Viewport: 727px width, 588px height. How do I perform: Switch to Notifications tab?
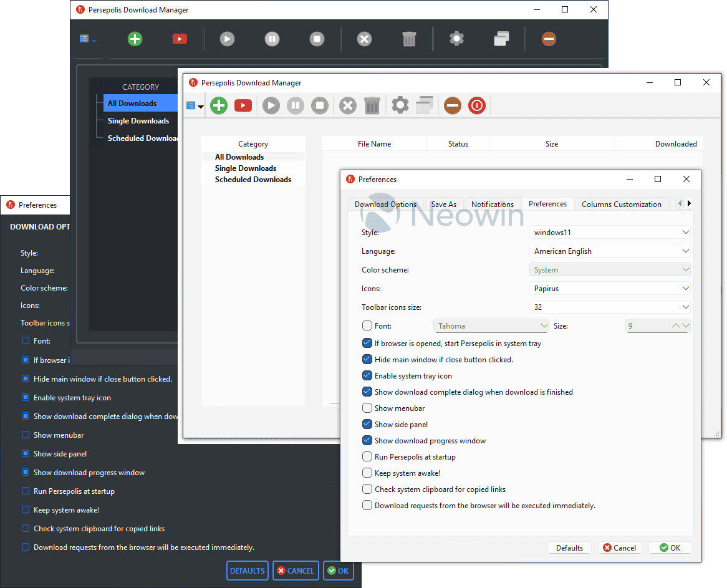tap(493, 205)
